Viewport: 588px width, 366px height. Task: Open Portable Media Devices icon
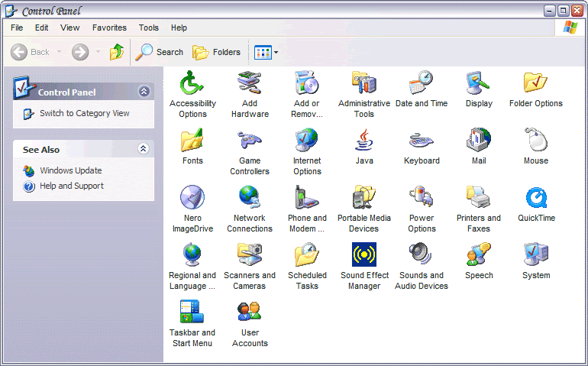click(364, 198)
